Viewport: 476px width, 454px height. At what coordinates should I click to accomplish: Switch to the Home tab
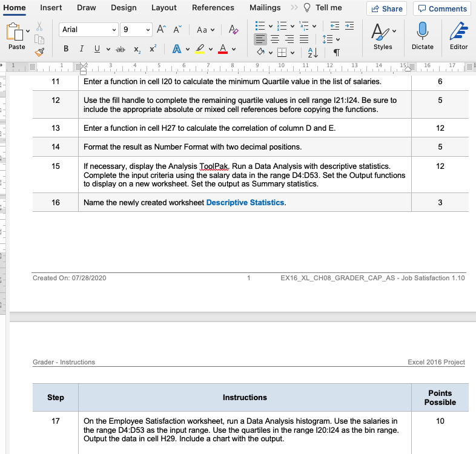click(x=15, y=8)
